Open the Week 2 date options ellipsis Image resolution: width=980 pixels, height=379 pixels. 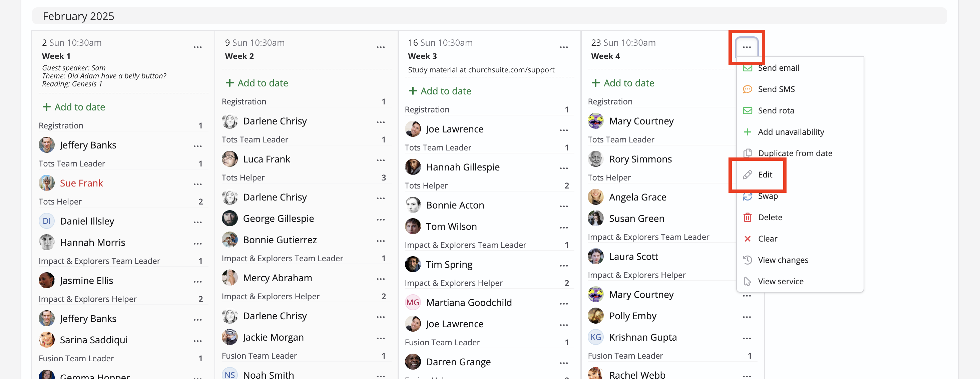381,47
